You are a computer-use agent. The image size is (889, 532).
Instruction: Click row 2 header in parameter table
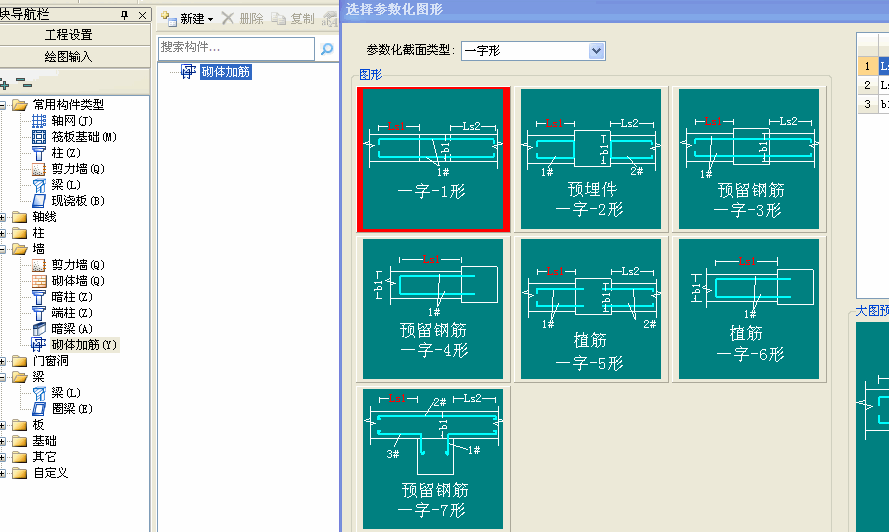click(x=867, y=85)
